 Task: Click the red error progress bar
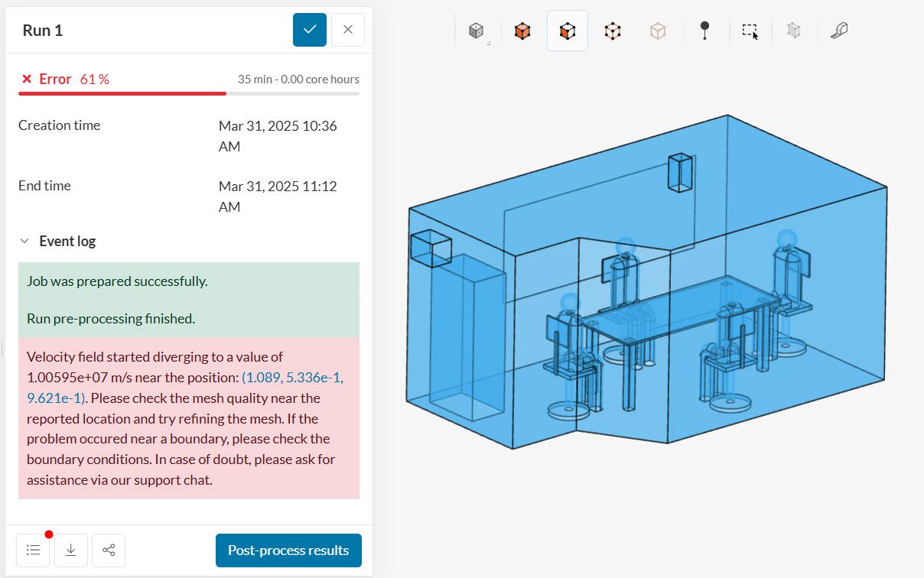click(x=122, y=93)
